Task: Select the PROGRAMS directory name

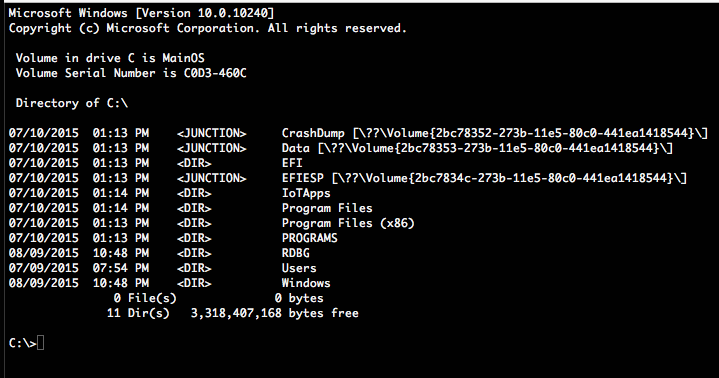Action: click(x=310, y=238)
